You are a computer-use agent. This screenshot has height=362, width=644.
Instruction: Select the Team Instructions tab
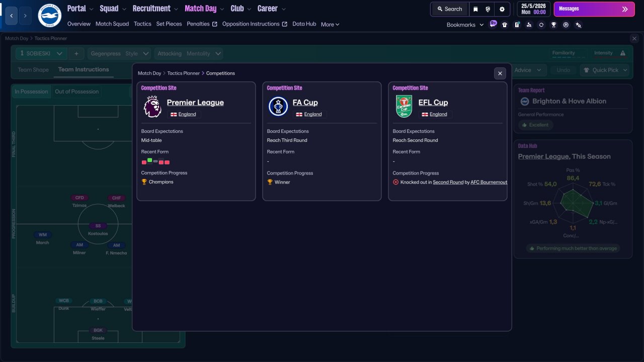84,70
